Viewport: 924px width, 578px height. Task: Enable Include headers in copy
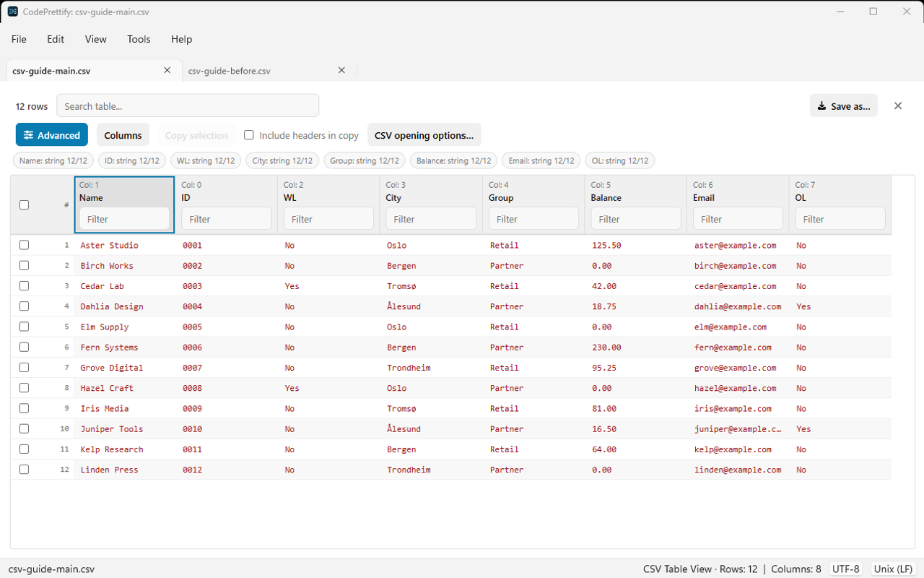[249, 135]
